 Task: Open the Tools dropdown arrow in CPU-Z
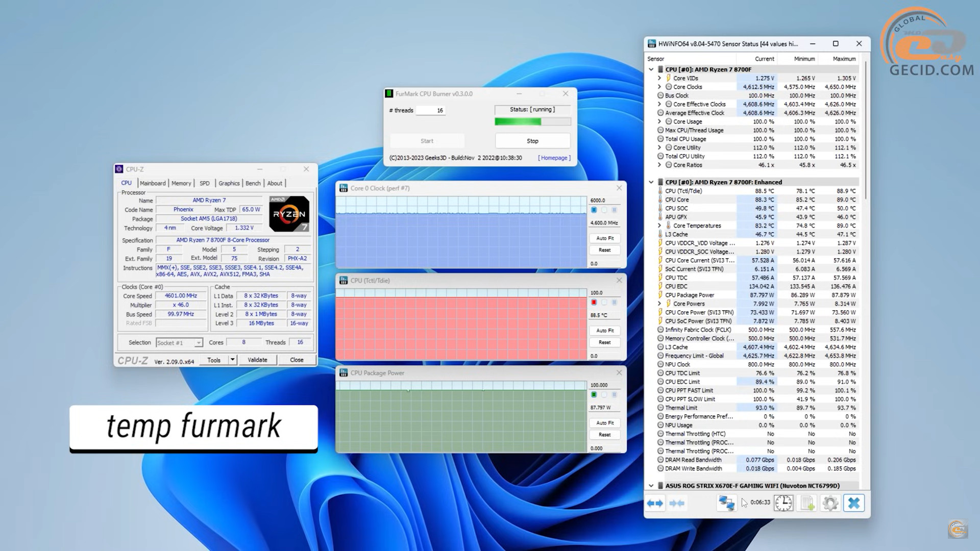[x=232, y=360]
